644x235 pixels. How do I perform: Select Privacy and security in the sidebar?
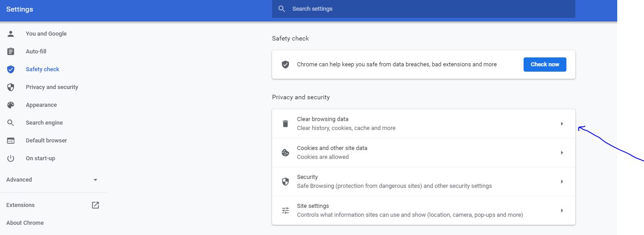(52, 87)
